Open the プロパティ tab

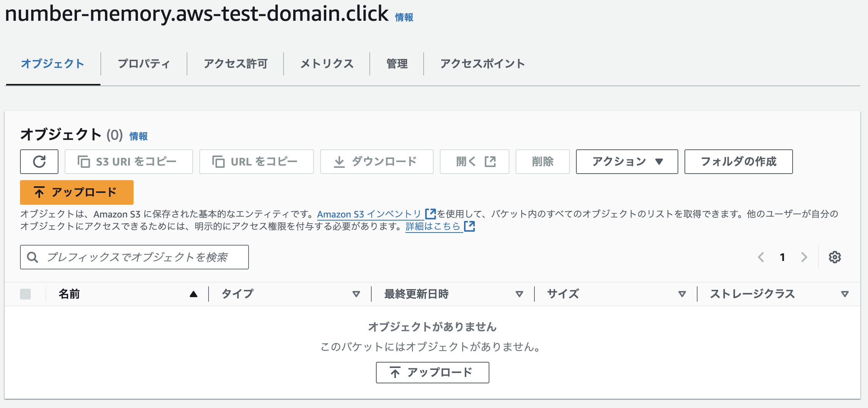pos(144,64)
